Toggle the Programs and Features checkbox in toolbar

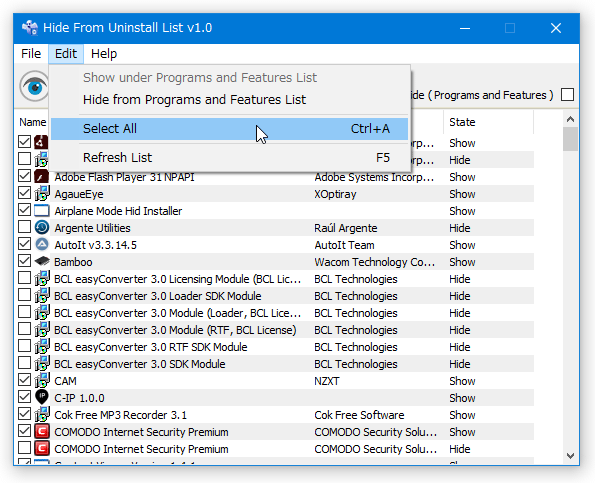pos(567,94)
